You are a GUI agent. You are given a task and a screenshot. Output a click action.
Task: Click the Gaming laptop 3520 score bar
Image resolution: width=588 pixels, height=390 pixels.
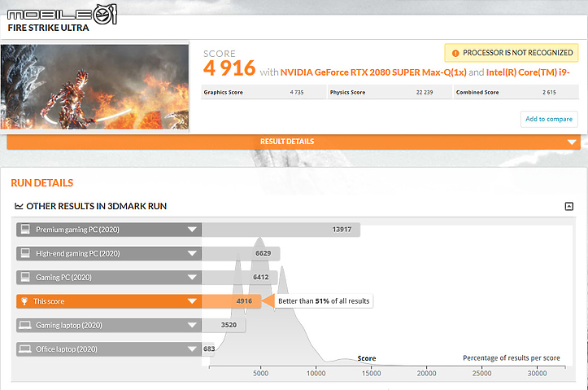[x=224, y=325]
